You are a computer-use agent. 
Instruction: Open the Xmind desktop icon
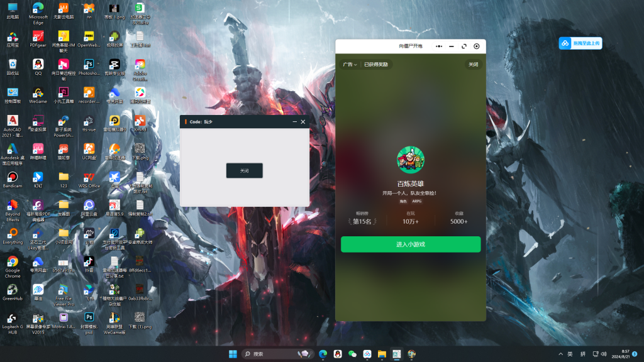click(x=140, y=121)
